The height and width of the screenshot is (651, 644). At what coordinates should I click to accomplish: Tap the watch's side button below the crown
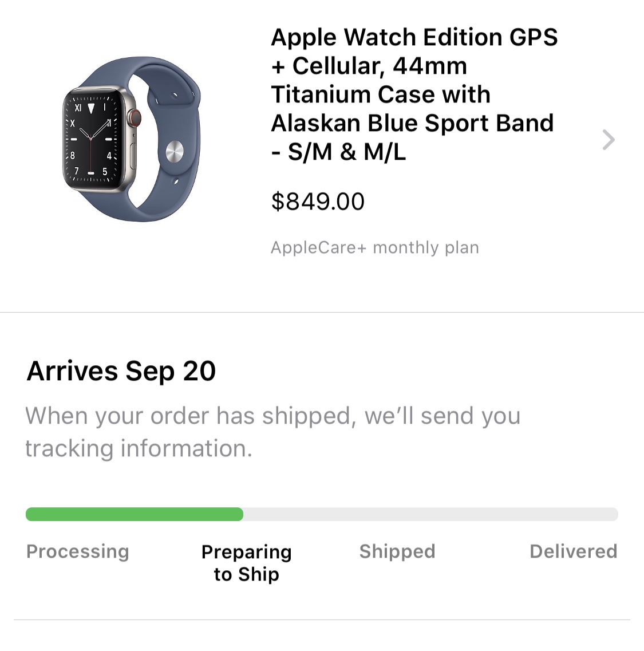pos(135,155)
